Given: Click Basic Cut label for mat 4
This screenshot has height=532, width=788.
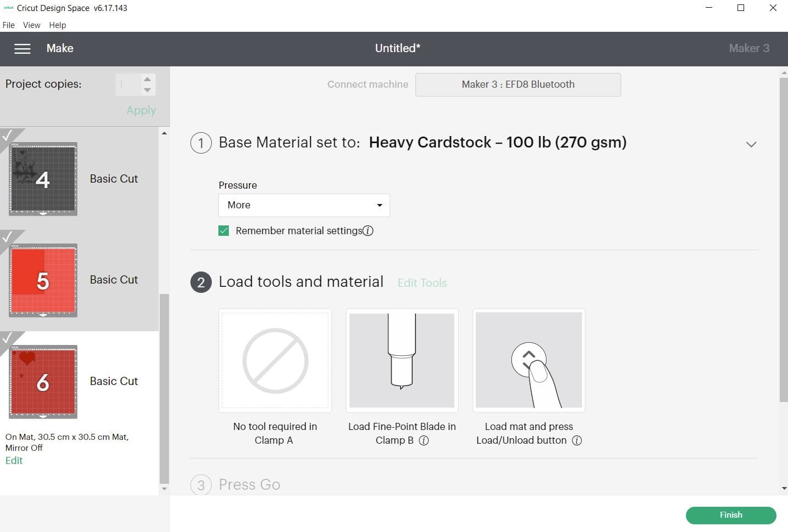Looking at the screenshot, I should (x=114, y=179).
